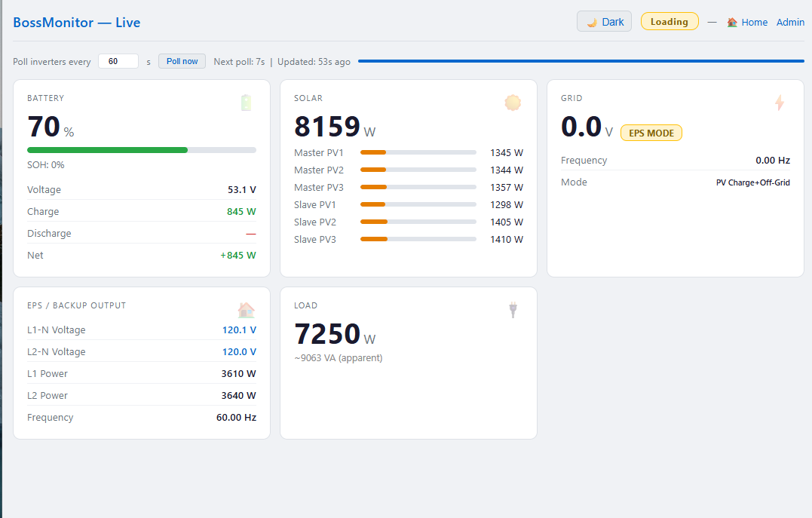Image resolution: width=812 pixels, height=518 pixels.
Task: Open the Home link
Action: (754, 23)
